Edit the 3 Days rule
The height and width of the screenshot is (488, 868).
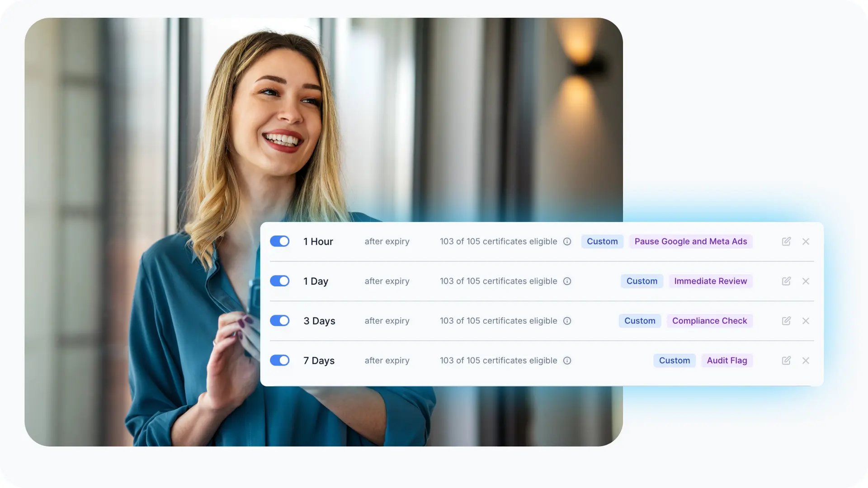[x=786, y=321]
